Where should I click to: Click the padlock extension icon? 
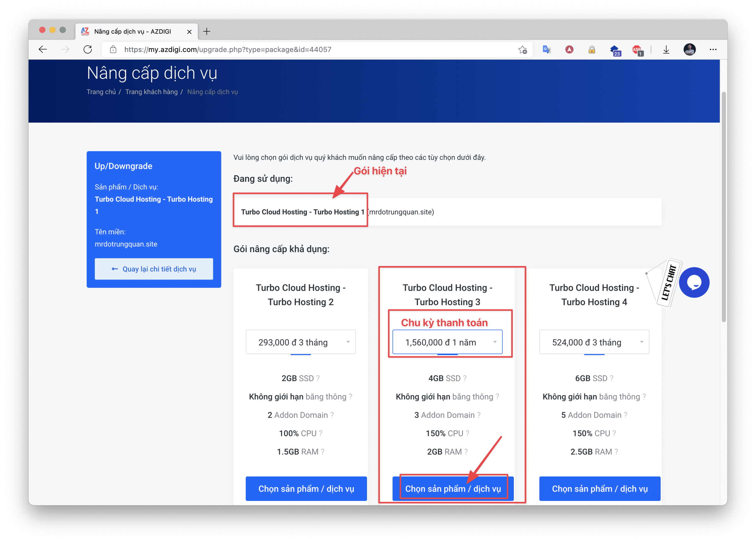[x=592, y=50]
